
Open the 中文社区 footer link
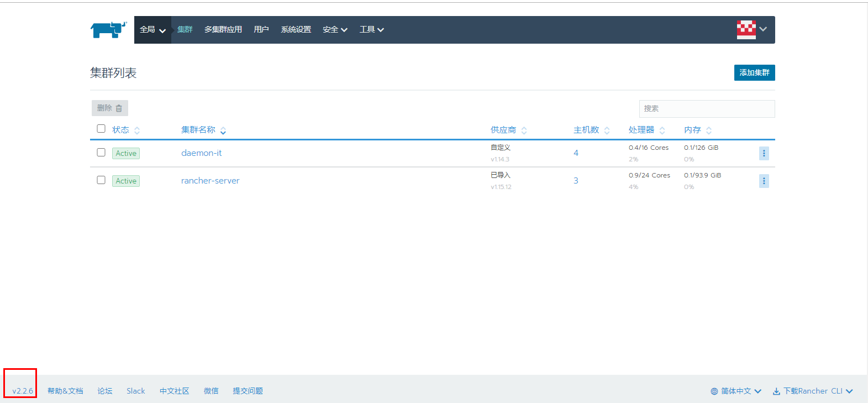tap(175, 391)
